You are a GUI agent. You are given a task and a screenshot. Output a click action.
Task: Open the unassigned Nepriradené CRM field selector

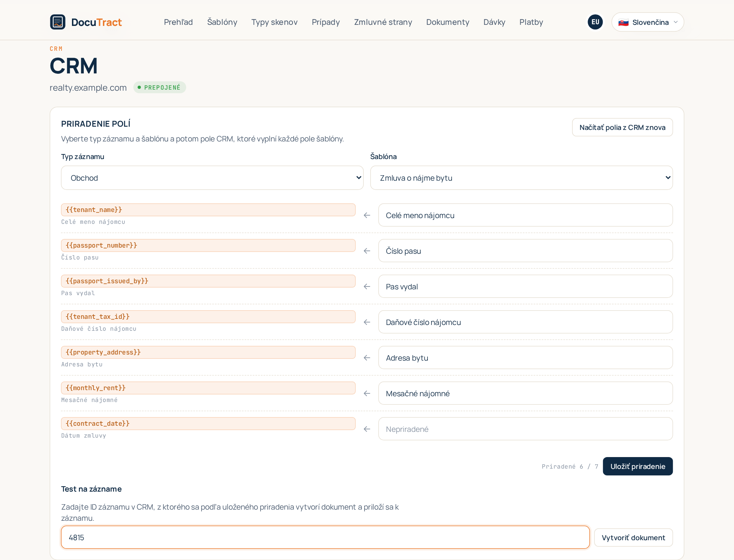(x=525, y=429)
